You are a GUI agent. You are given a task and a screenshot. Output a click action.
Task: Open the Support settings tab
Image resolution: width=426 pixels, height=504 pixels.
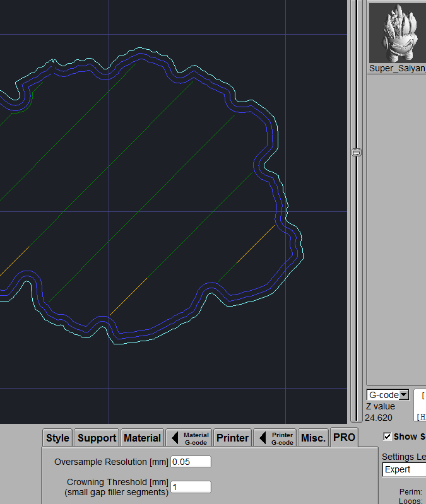coord(97,438)
